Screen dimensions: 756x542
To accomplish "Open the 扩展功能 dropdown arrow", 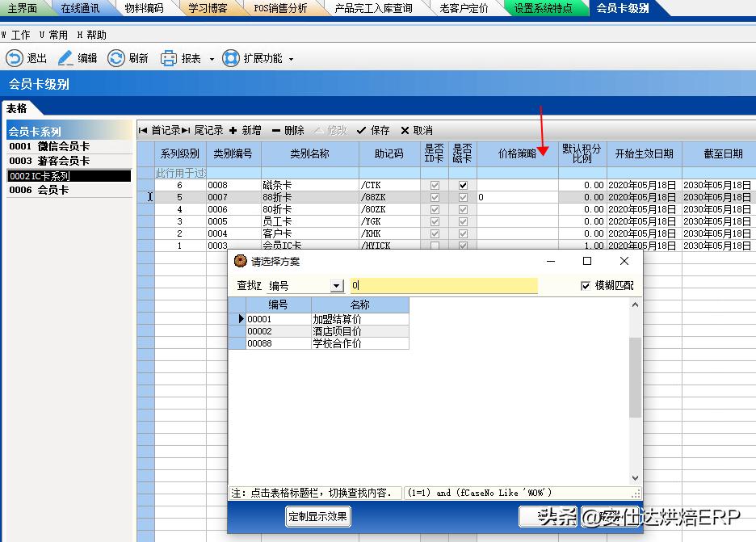I will 292,58.
